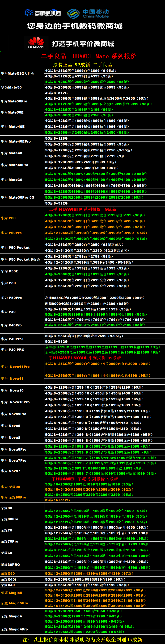Image resolution: width=165 pixels, height=644 pixels.
Task: Click the 石狮手机网 logo at the top
Action: coord(43,13)
